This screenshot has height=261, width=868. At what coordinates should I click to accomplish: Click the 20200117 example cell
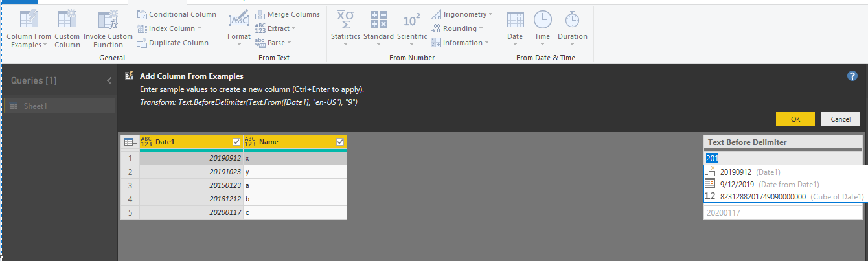point(783,212)
